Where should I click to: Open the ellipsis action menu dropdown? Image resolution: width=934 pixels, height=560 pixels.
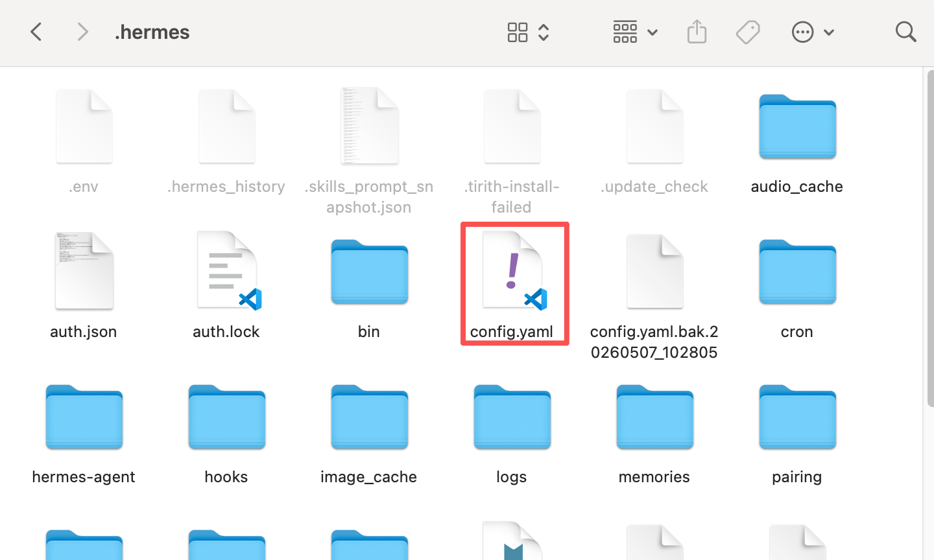(813, 32)
